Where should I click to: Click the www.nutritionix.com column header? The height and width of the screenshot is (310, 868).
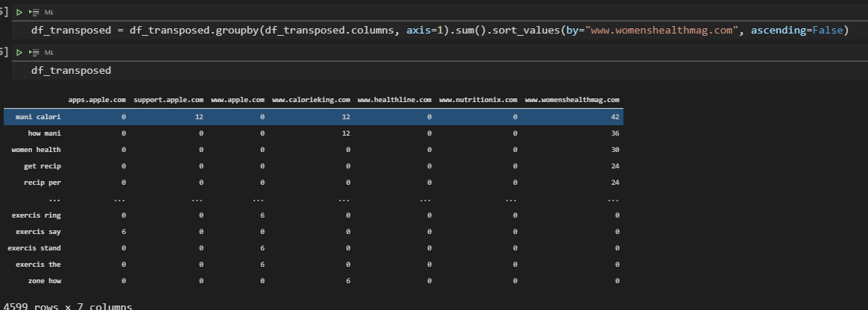(x=478, y=100)
